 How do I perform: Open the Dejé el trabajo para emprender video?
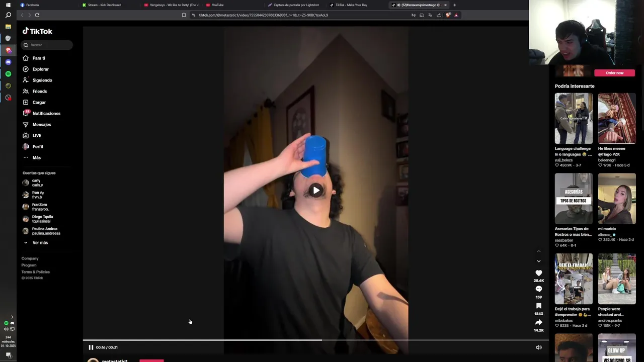tap(574, 279)
